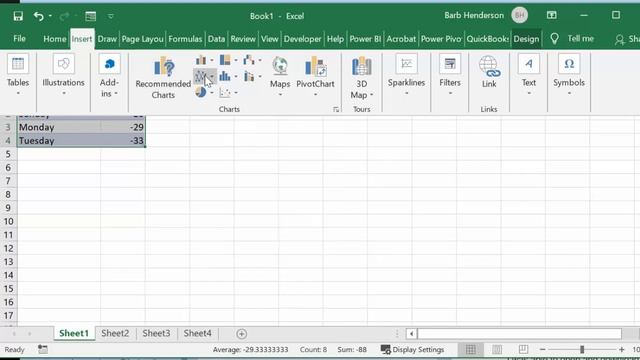Open Customize Quick Access Toolbar dropdown

pyautogui.click(x=111, y=16)
